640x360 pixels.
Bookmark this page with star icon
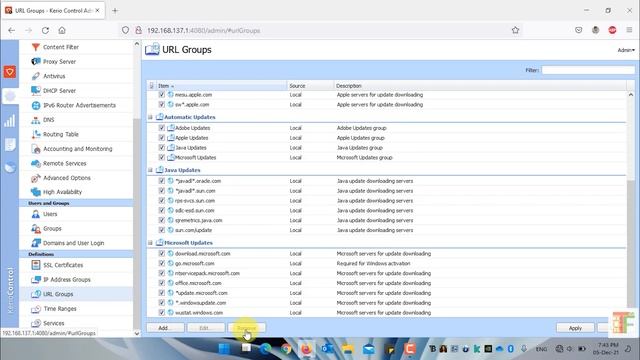click(515, 30)
